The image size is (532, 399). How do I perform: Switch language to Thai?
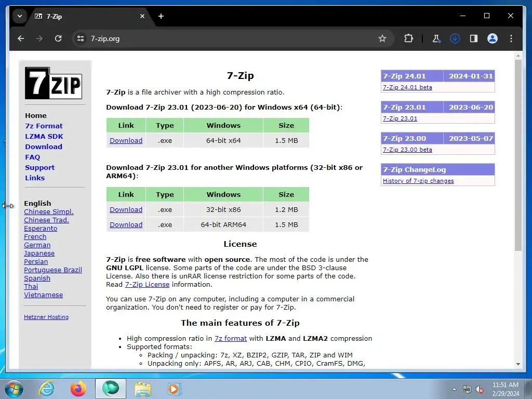[x=31, y=286]
